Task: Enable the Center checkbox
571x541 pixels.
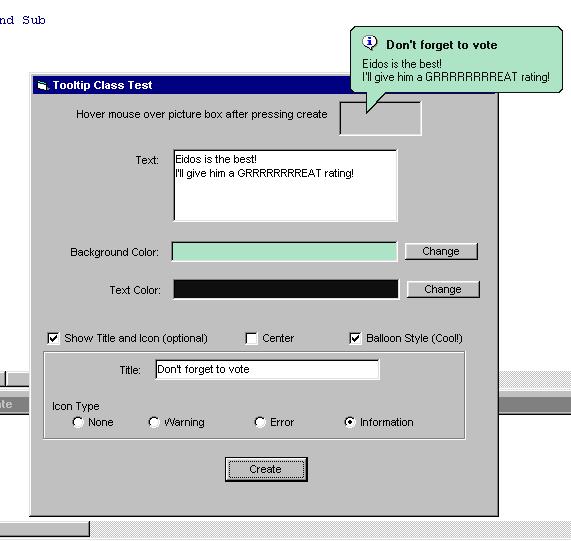Action: [251, 338]
